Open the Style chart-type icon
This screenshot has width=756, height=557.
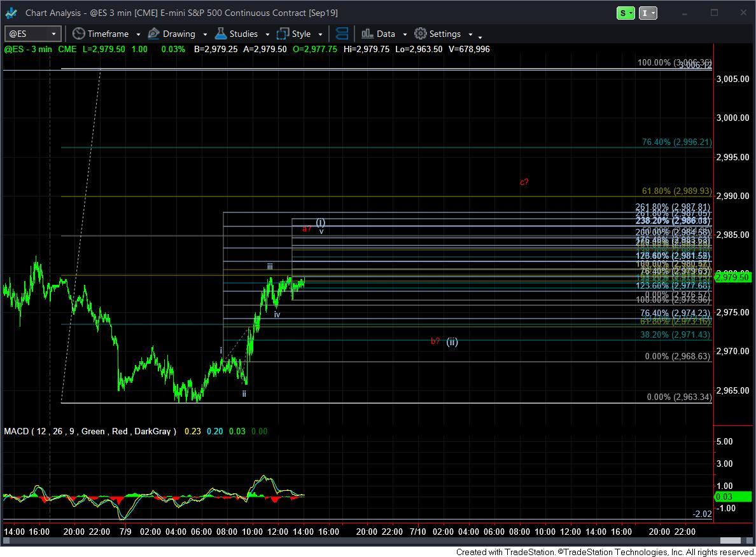pos(283,34)
